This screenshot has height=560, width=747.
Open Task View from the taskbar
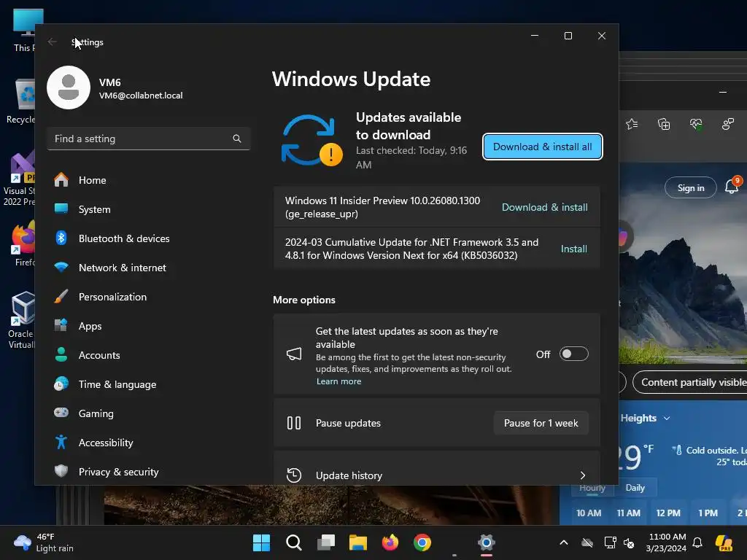pyautogui.click(x=326, y=542)
